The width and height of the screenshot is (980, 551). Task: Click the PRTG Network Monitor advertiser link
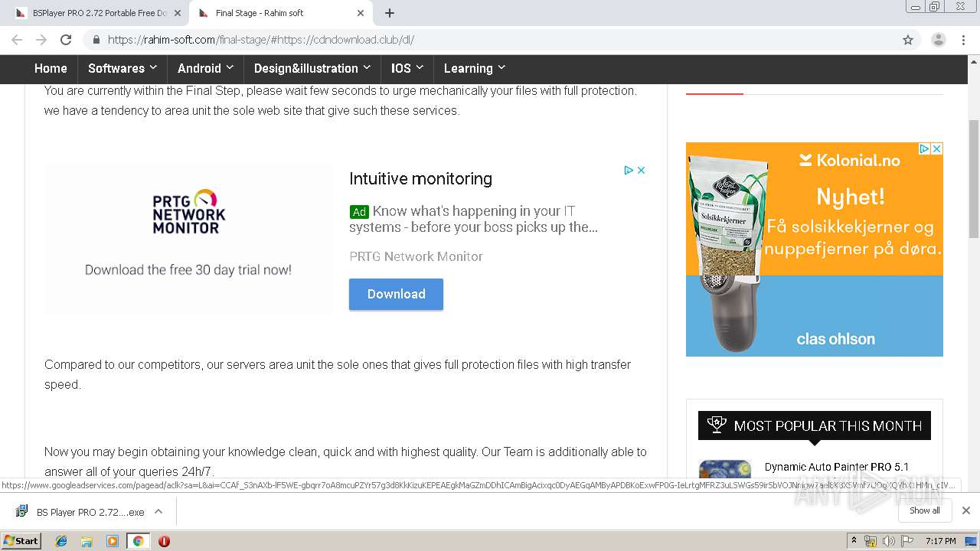(416, 256)
